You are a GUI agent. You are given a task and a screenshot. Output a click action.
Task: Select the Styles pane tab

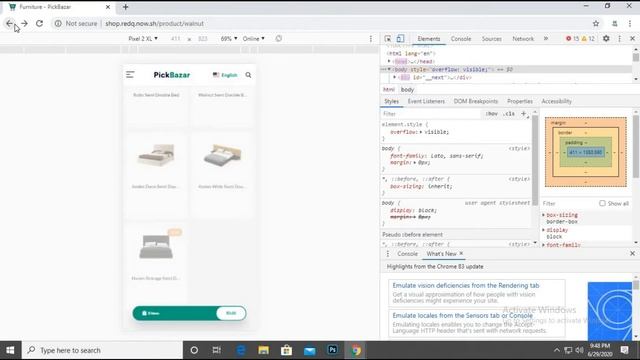(391, 101)
